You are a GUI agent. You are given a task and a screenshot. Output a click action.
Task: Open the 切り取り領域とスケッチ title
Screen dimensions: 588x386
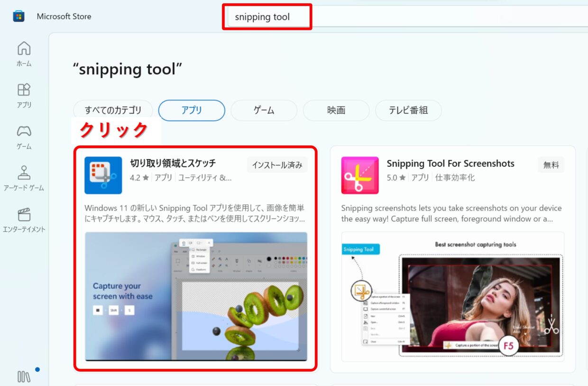click(x=173, y=163)
